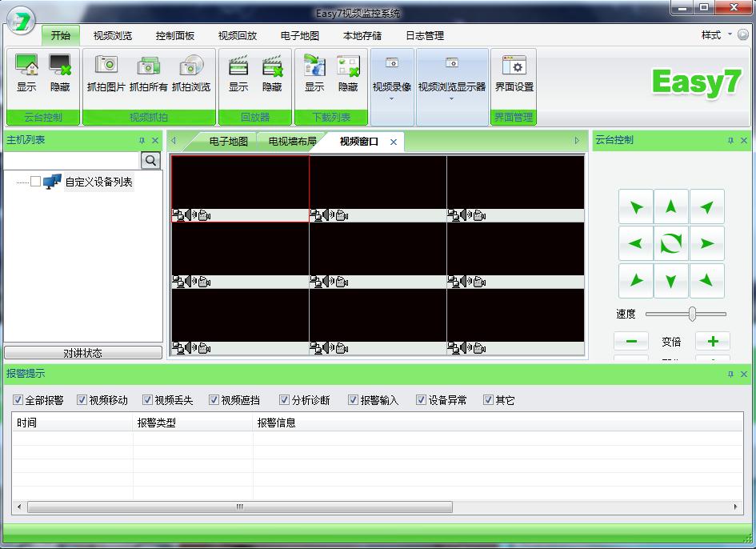Click the search magnifier in 主机列表 panel

pyautogui.click(x=150, y=160)
